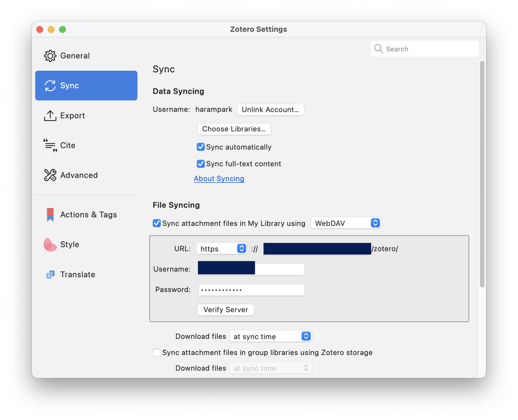Open the General settings gear icon
This screenshot has width=518, height=420.
point(50,56)
